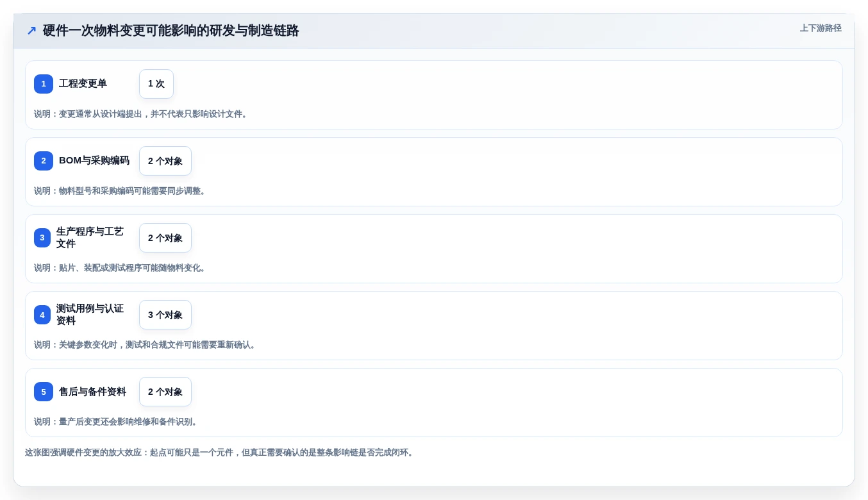Click description '关键参数变化时，测试和合规文件…'

146,345
